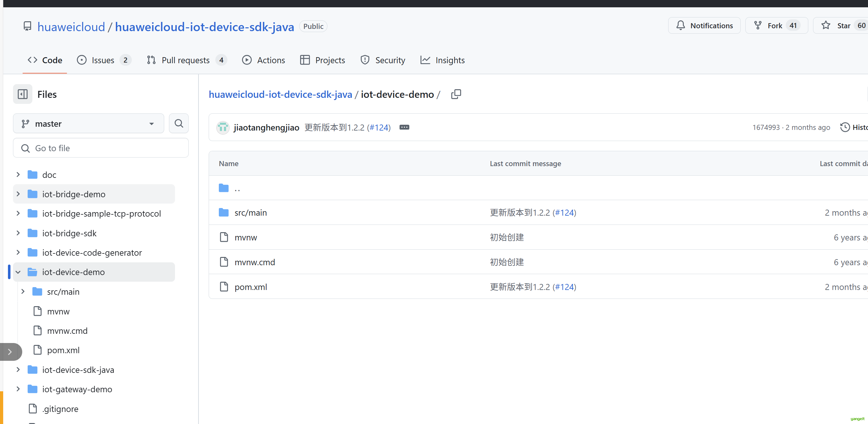868x424 pixels.
Task: Expand commit details ellipsis icon
Action: click(404, 127)
